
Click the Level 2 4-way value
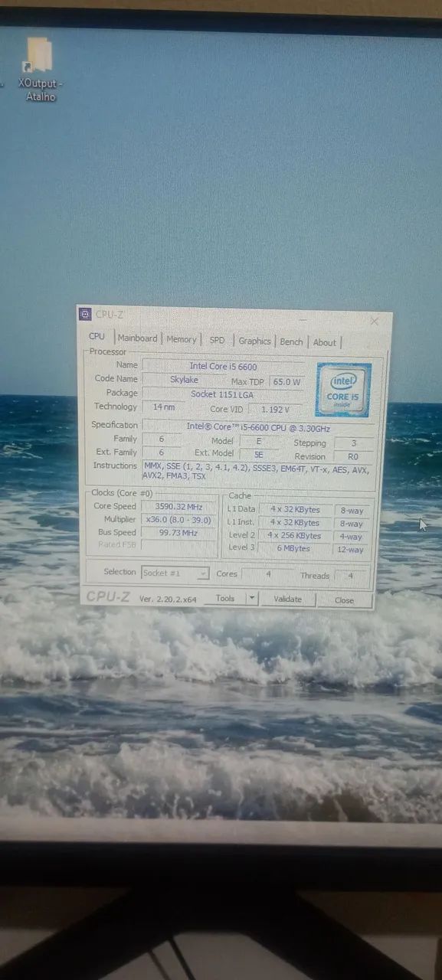click(x=351, y=537)
